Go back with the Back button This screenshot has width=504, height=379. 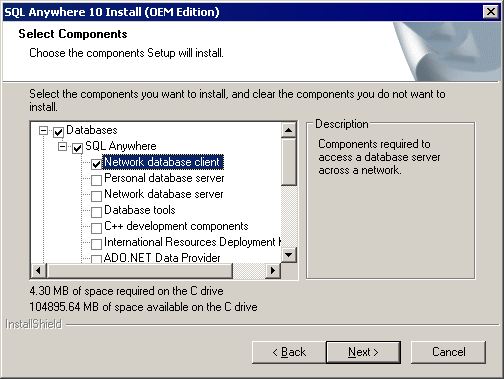(289, 352)
